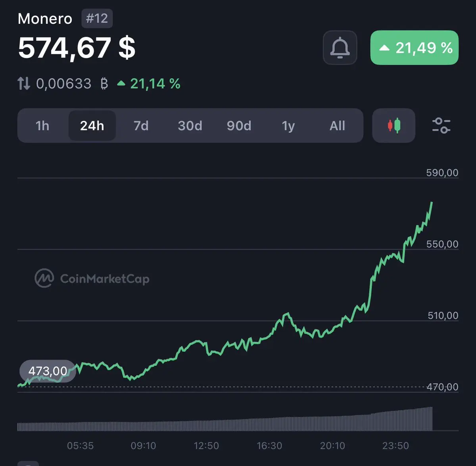Image resolution: width=476 pixels, height=466 pixels.
Task: Click the 473,00 price label bubble
Action: pos(48,371)
